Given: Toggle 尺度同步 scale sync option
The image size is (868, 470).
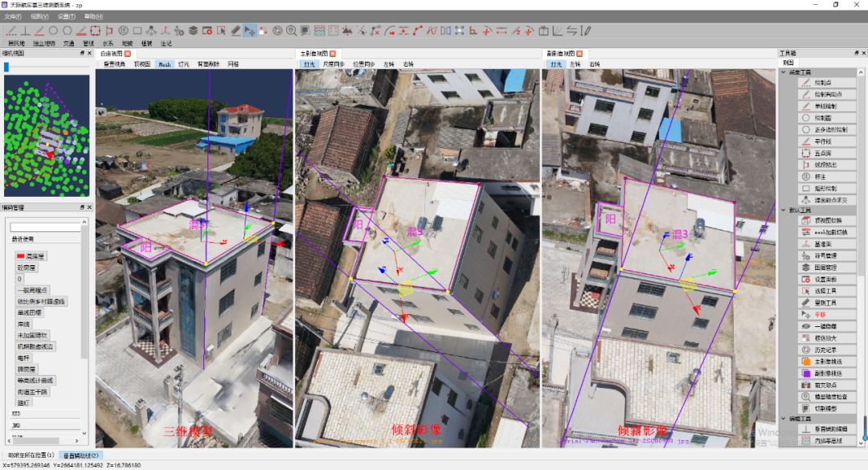Looking at the screenshot, I should (334, 63).
